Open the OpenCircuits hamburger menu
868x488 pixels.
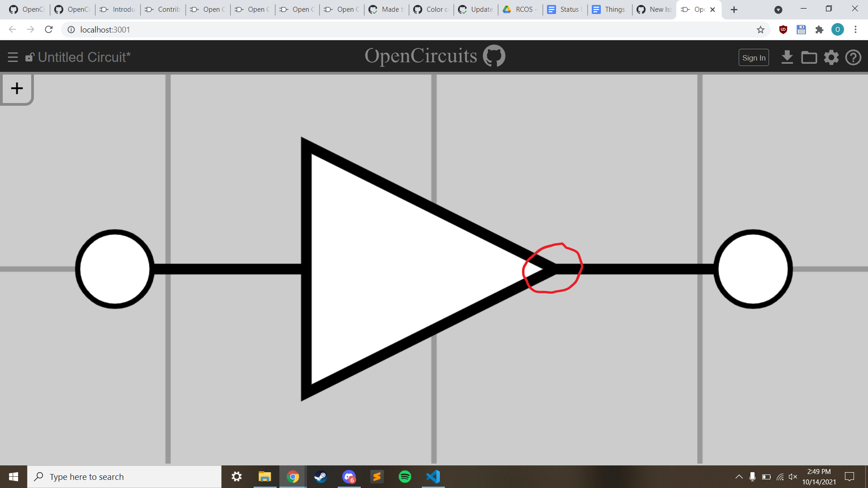point(12,57)
